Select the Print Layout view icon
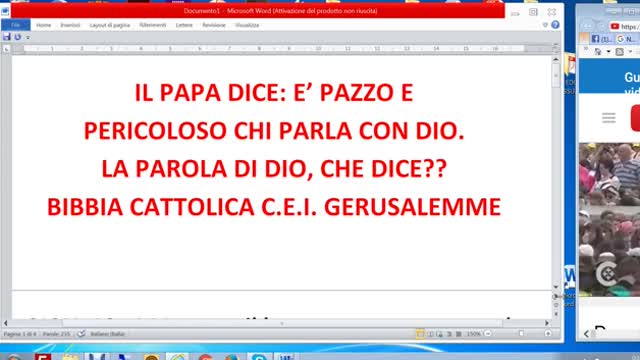The image size is (640, 360). (420, 334)
